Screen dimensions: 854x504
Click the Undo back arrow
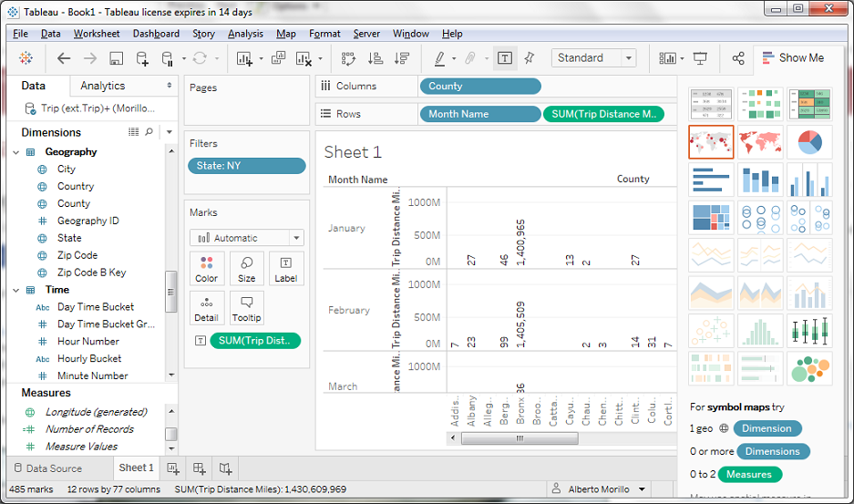click(64, 58)
